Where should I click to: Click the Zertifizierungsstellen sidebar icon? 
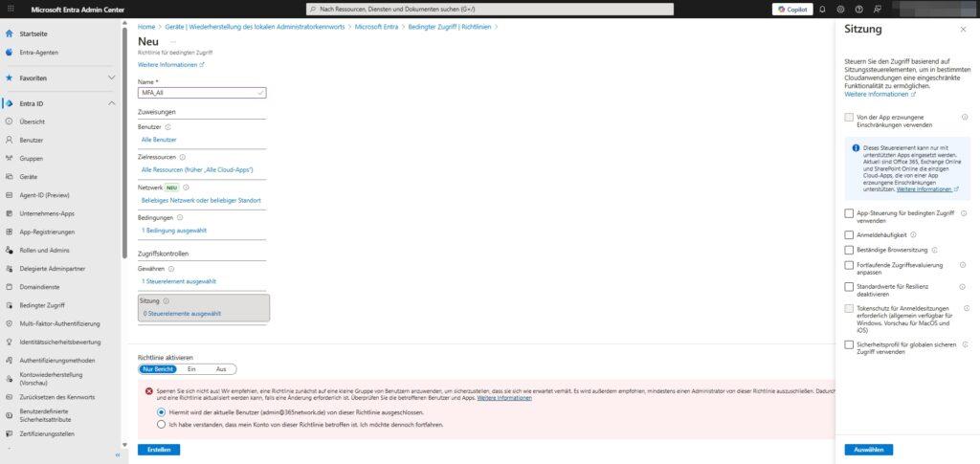pos(9,433)
